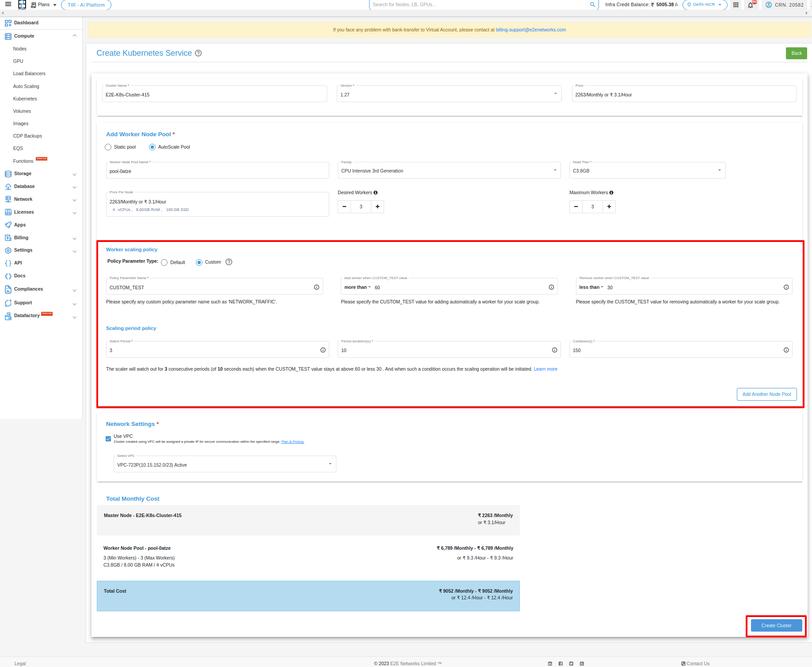This screenshot has width=812, height=667.
Task: Click the info icon in Policy Parameter Name field
Action: click(x=316, y=287)
